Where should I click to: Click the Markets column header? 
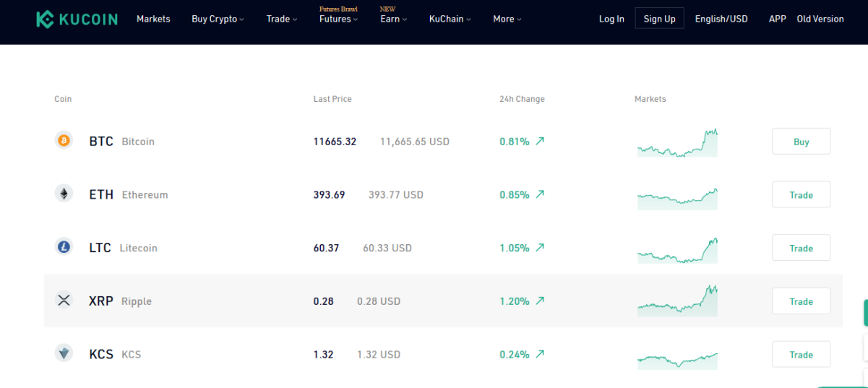pyautogui.click(x=650, y=99)
